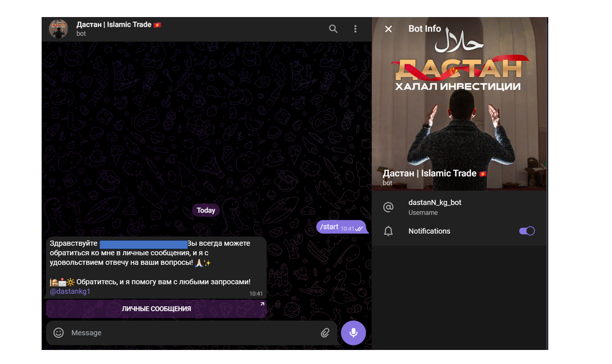The width and height of the screenshot is (612, 364).
Task: Open the bot profile picture in Bot Info
Action: coord(460,104)
